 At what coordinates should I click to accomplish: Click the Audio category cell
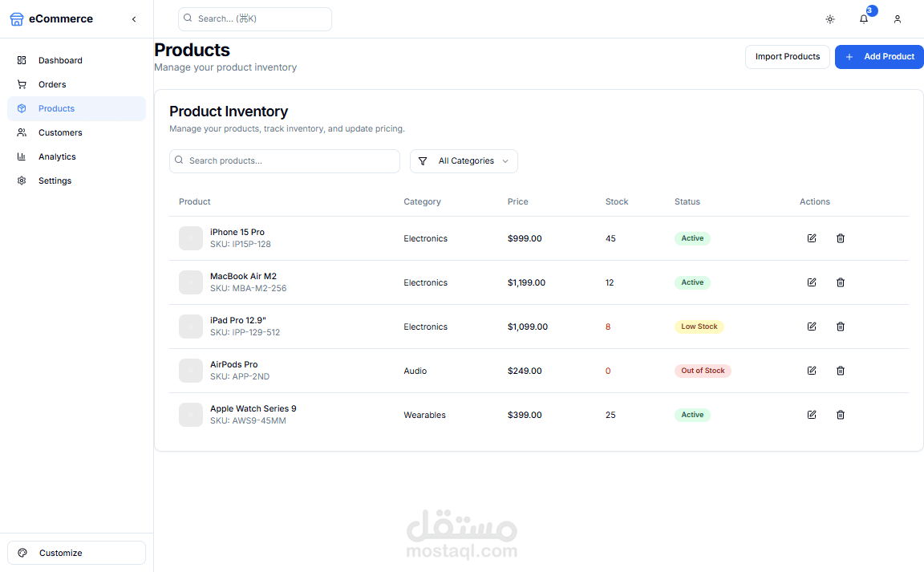pyautogui.click(x=415, y=371)
